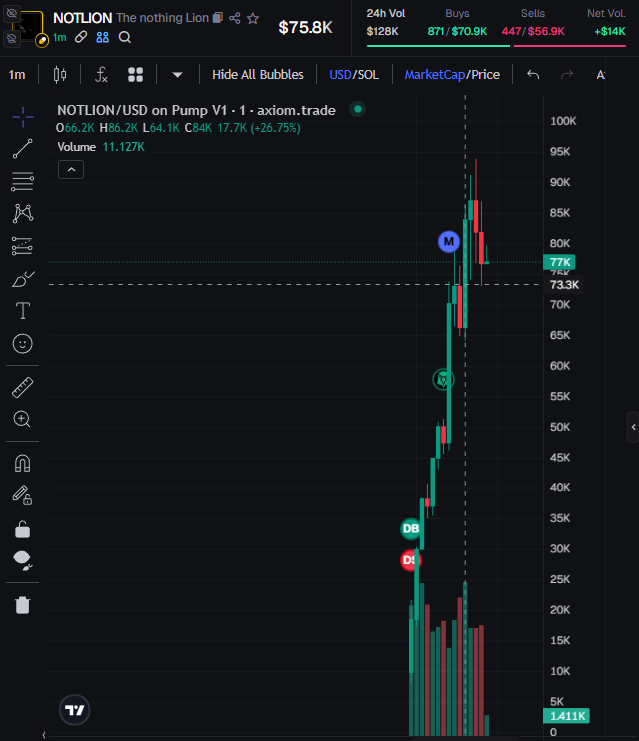Screen dimensions: 639x741
Task: Toggle stay in drawing mode
Action: [x=23, y=495]
